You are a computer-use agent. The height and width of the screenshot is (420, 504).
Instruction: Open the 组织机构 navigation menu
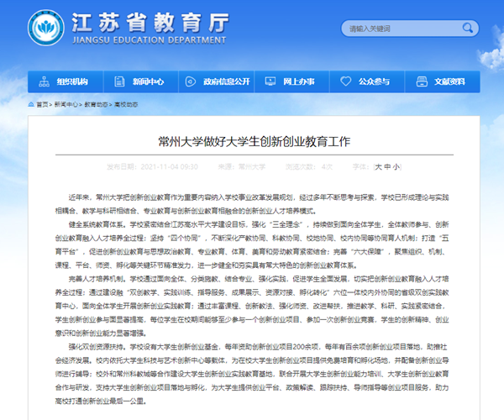tap(71, 81)
